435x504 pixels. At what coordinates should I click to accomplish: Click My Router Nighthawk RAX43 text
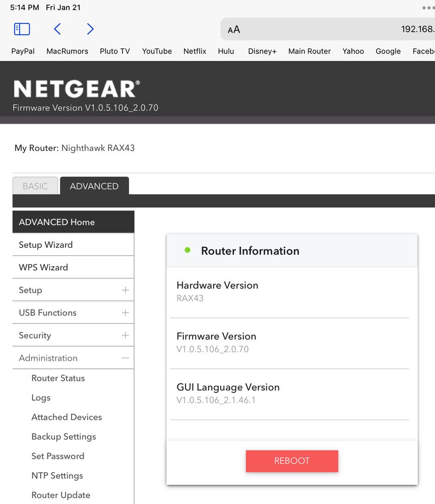click(75, 148)
